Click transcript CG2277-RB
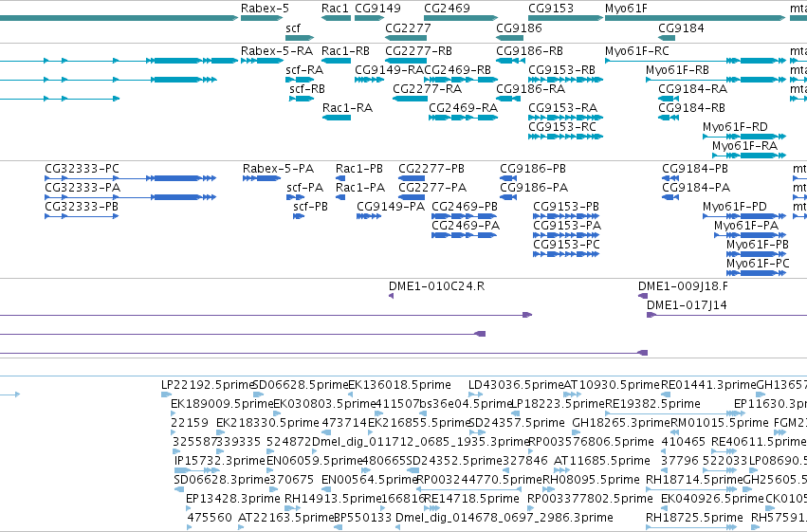Screen dimensions: 807x532 click(x=418, y=51)
